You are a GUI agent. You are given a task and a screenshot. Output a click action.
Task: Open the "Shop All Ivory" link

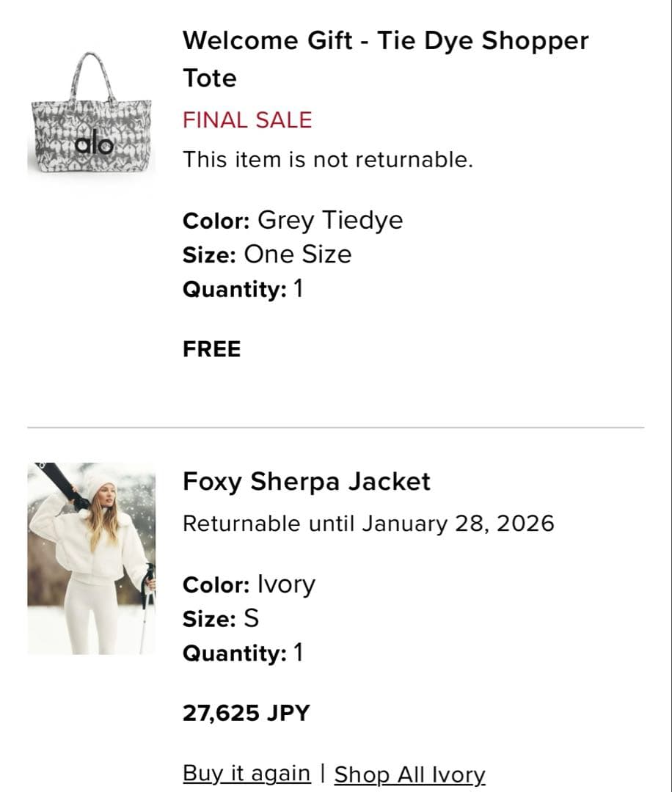[x=409, y=774]
